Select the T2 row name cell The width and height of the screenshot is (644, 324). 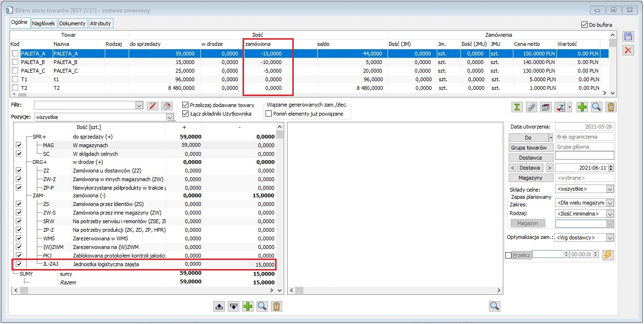(x=78, y=88)
